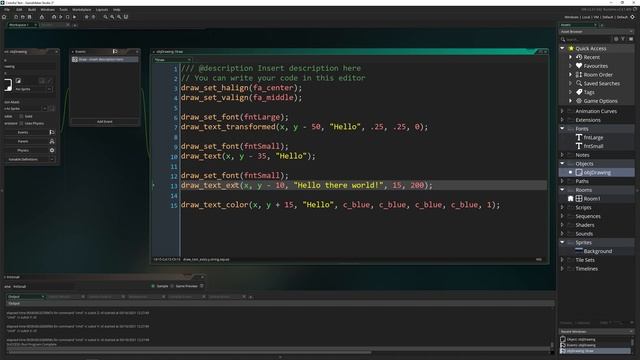Click the Add Event button

pyautogui.click(x=105, y=122)
